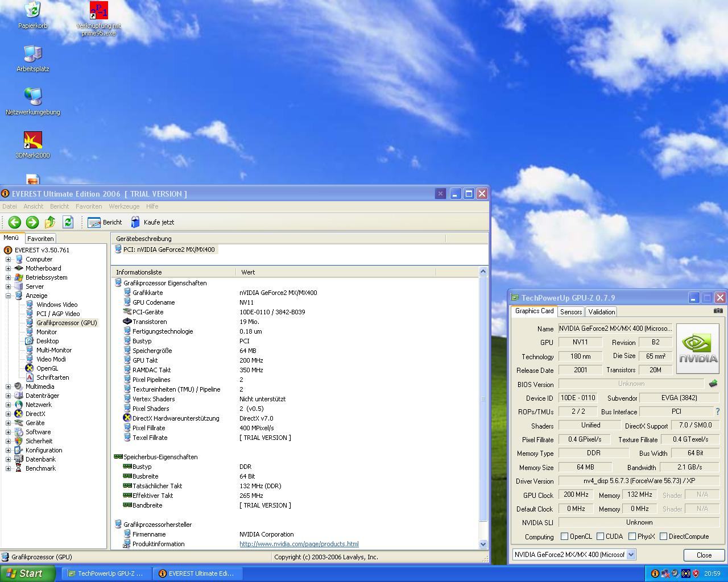Switch to the Sensors tab in GPU-Z
The width and height of the screenshot is (728, 582).
coord(570,311)
